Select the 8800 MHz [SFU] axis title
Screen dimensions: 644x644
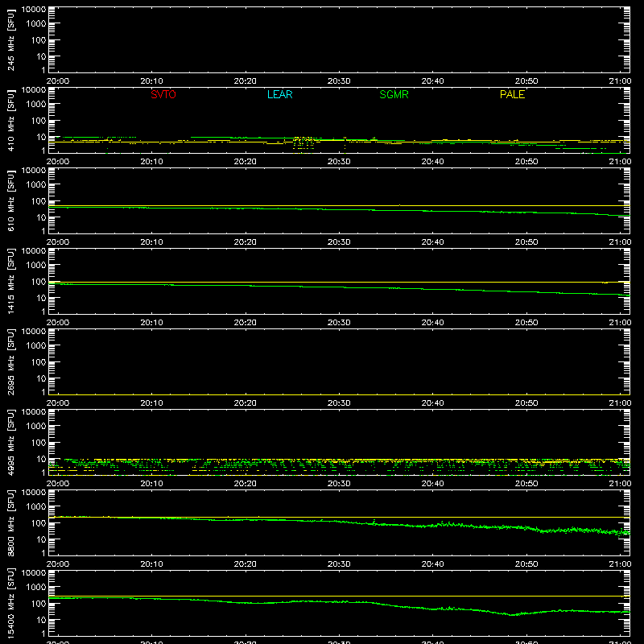(x=10, y=522)
